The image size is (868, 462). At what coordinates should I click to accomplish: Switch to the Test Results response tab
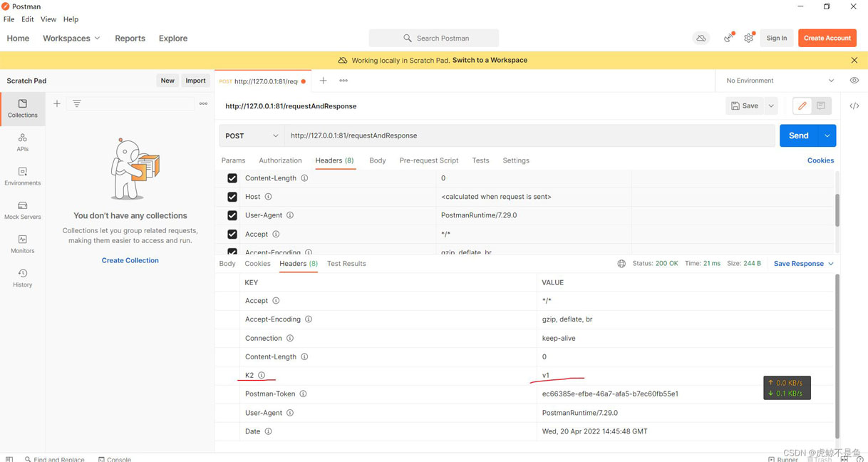346,264
